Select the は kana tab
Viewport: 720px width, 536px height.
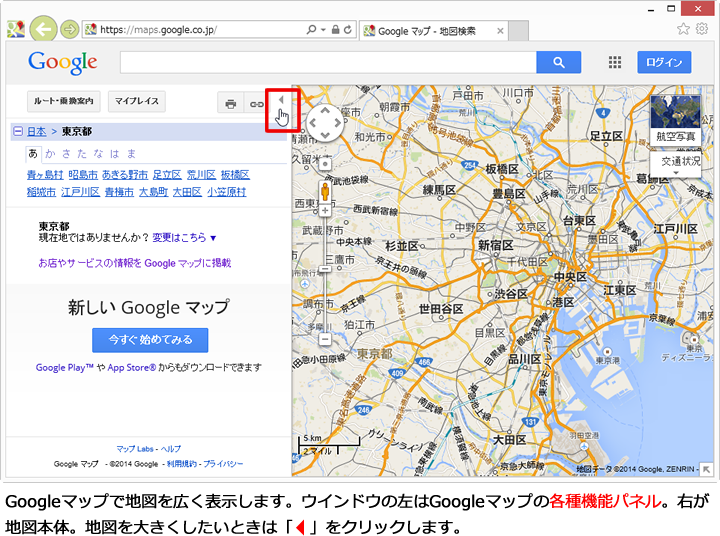coord(115,153)
